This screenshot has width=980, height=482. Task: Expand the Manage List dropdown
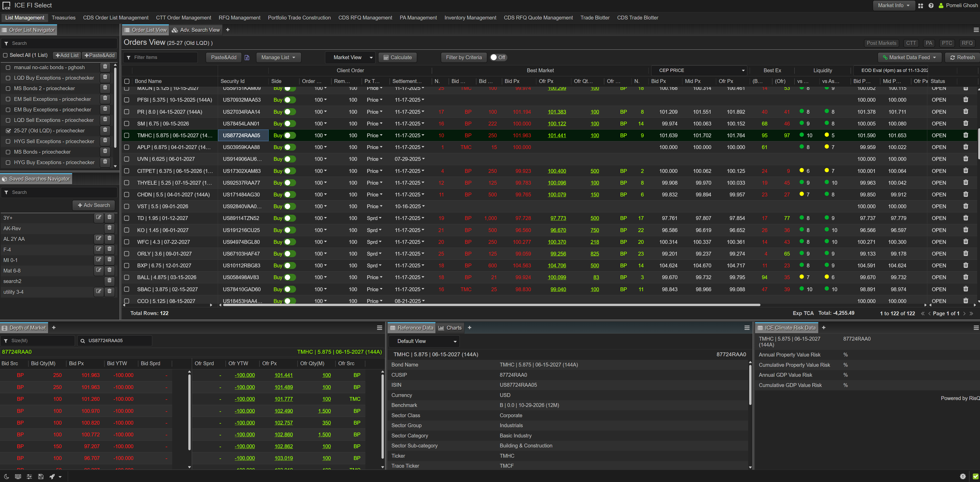(x=278, y=57)
